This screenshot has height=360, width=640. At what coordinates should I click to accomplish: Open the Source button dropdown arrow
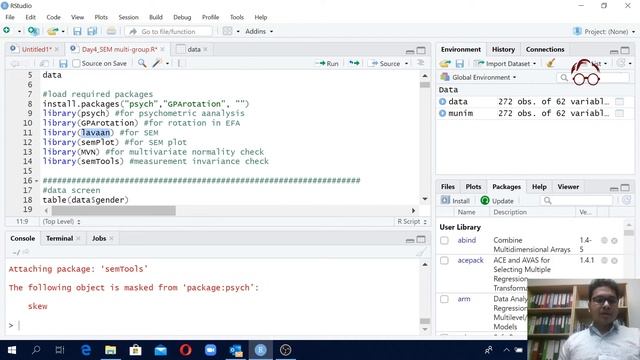(x=407, y=64)
